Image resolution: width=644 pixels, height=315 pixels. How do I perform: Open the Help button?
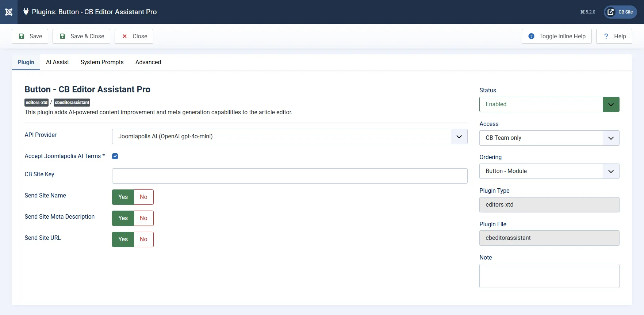tap(614, 36)
